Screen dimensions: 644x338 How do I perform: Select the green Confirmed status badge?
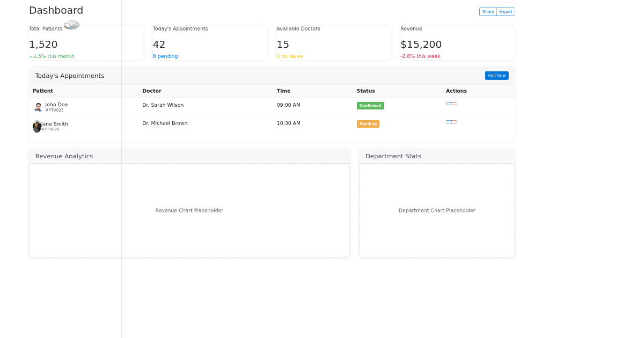coord(370,106)
